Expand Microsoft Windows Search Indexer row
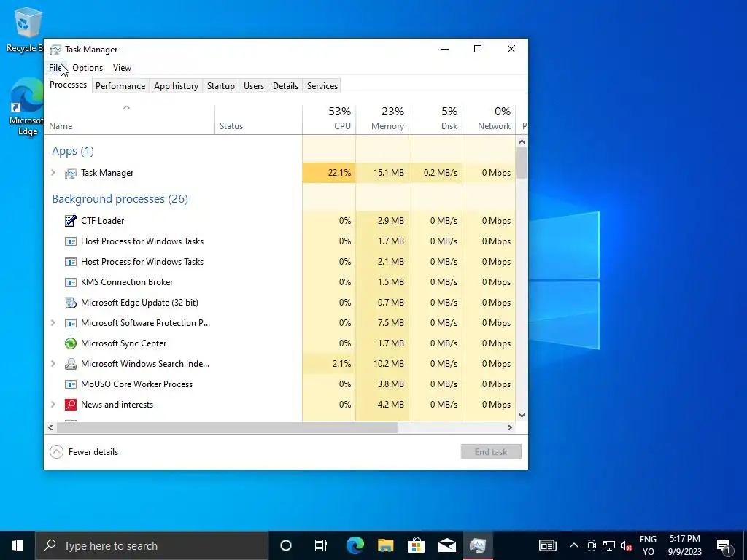This screenshot has width=747, height=560. pos(53,364)
